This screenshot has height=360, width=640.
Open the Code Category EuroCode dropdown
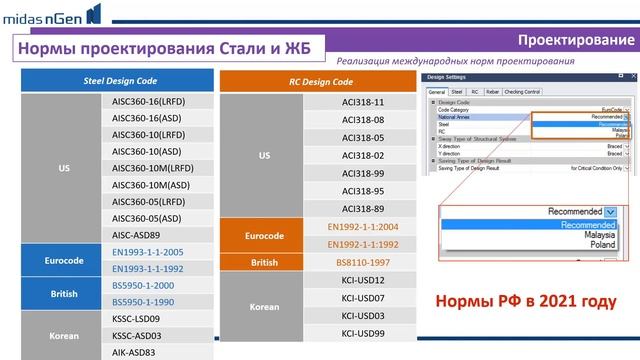point(627,110)
